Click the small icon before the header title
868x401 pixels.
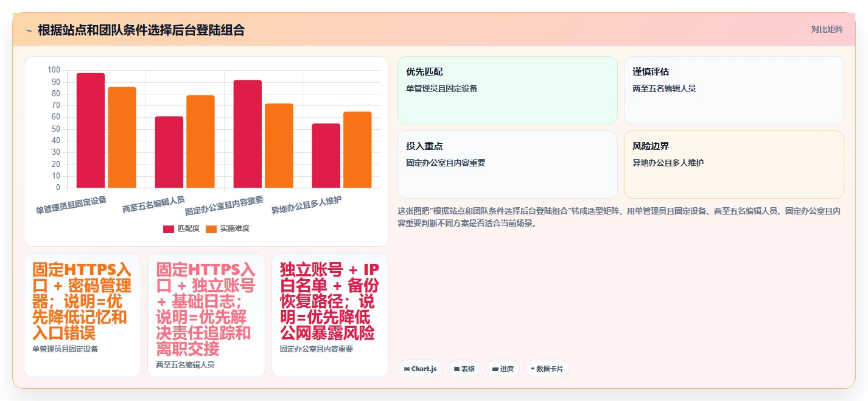pyautogui.click(x=29, y=30)
